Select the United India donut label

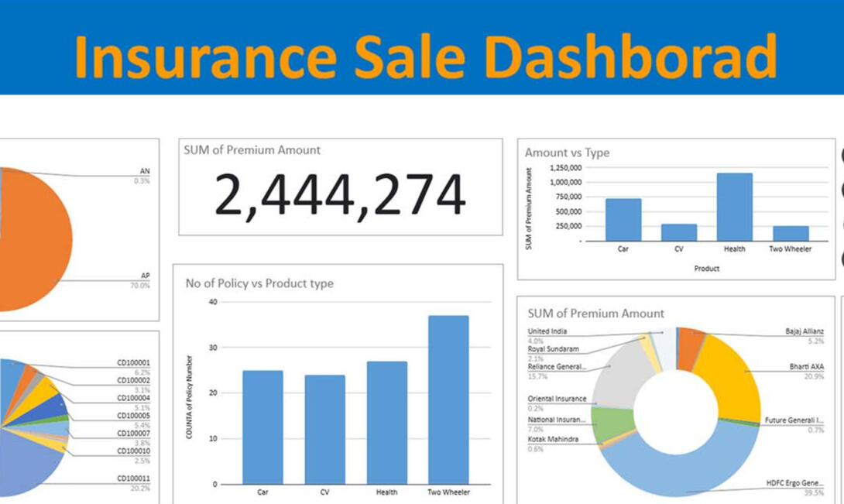point(547,331)
